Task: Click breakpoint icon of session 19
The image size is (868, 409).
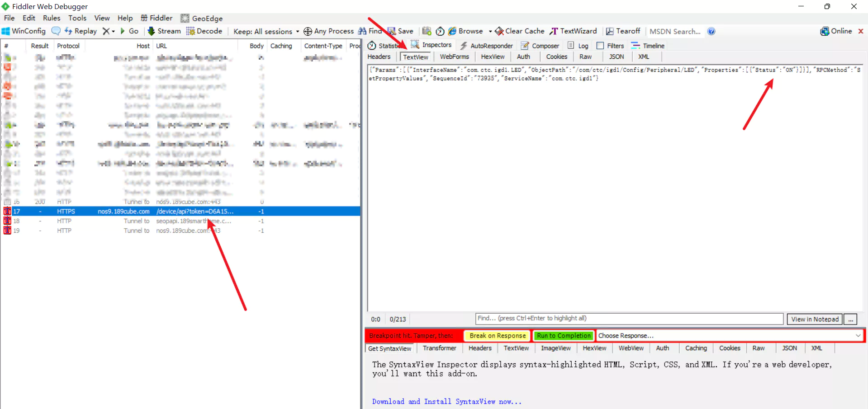Action: [x=7, y=230]
